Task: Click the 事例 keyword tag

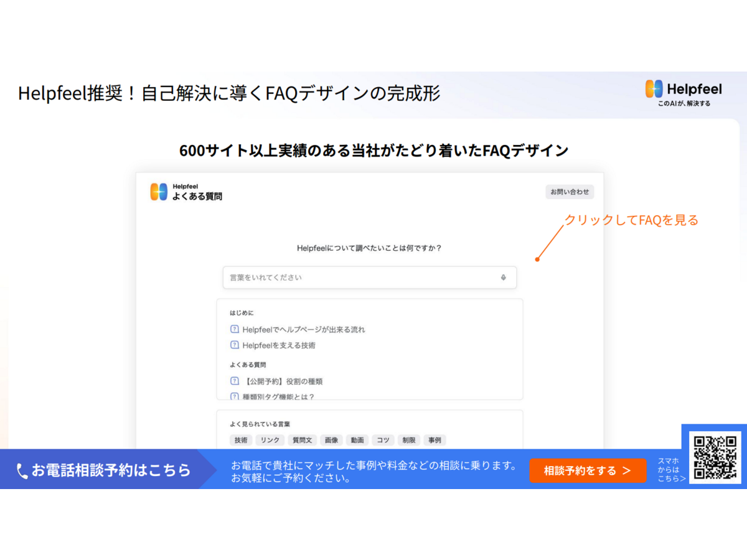Action: pyautogui.click(x=435, y=440)
